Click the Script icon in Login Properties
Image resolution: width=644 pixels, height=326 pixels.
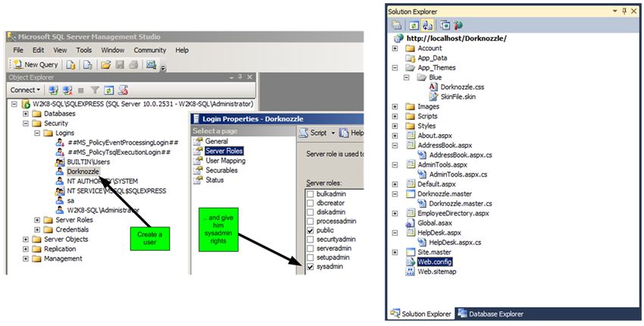[x=303, y=133]
